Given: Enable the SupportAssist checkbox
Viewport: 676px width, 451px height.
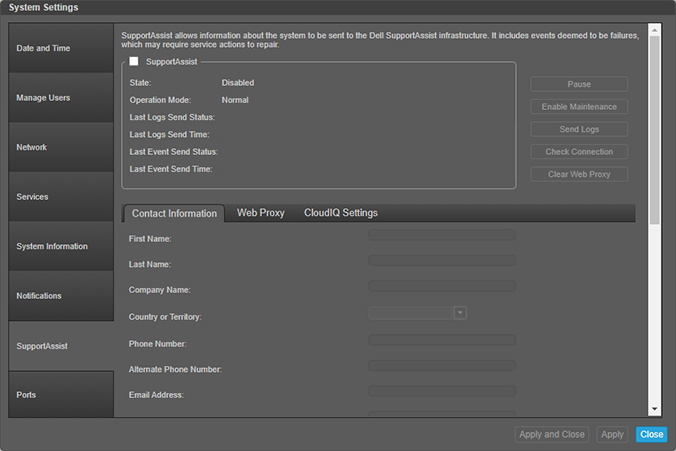Looking at the screenshot, I should click(134, 62).
